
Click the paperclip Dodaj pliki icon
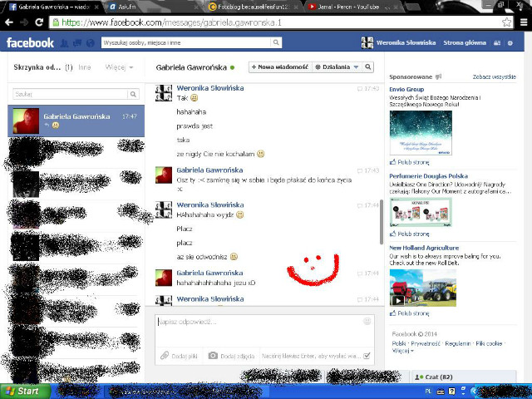coord(165,356)
